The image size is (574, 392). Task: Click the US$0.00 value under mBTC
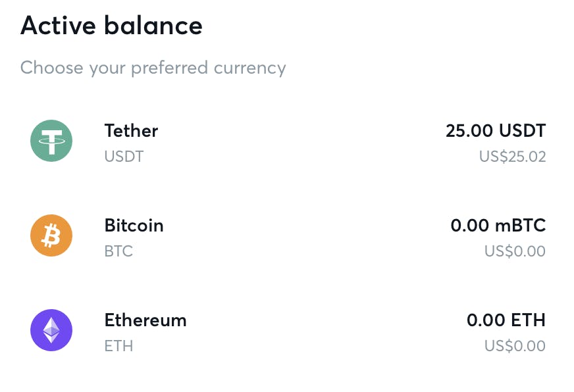pos(515,251)
